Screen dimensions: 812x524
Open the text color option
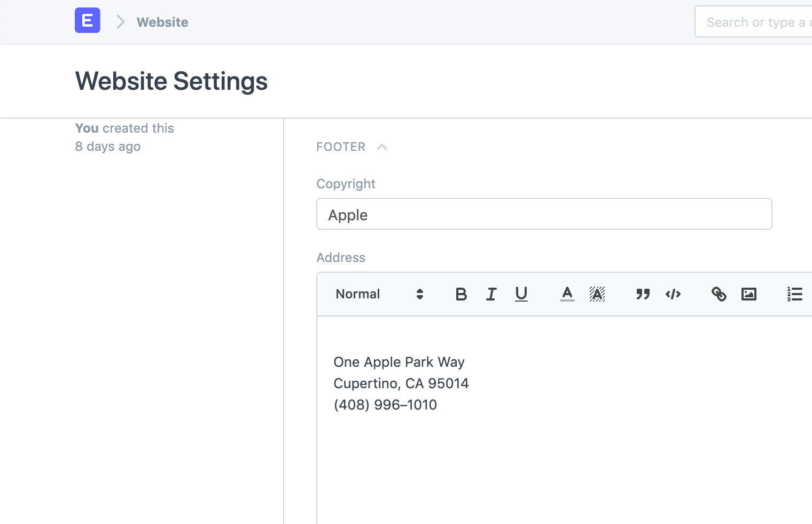pos(567,294)
